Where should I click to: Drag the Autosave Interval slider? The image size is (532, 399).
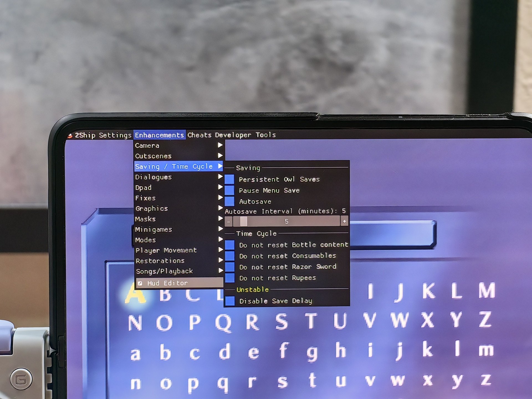(x=244, y=221)
